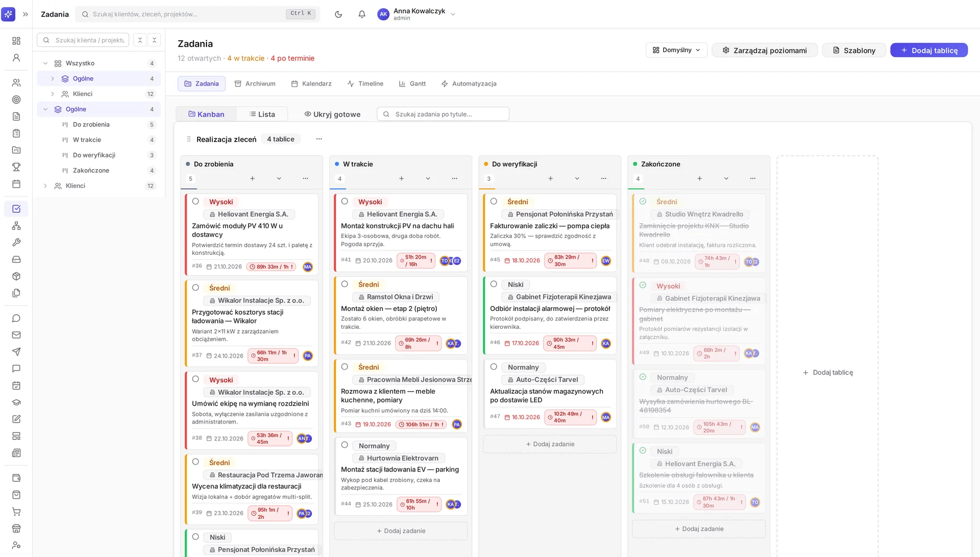Open paper plane send icon in sidebar

[16, 352]
